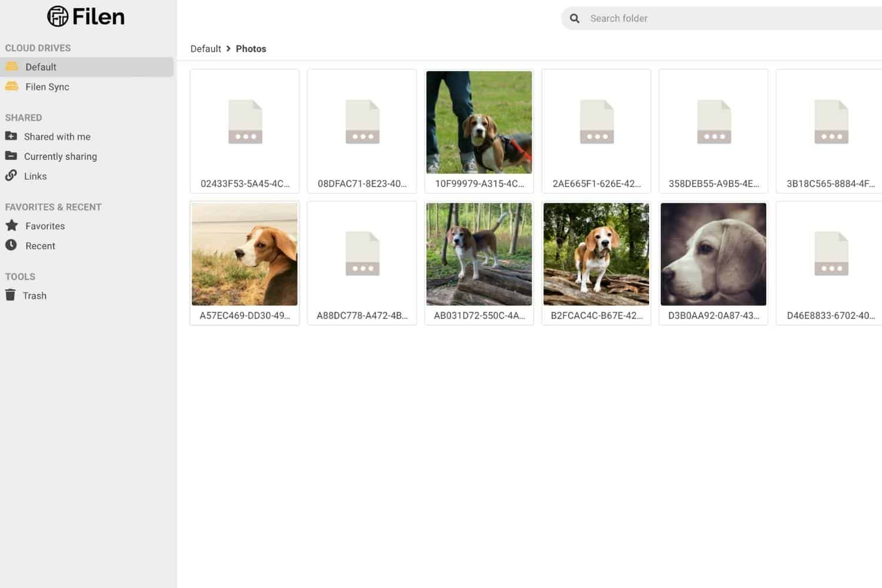
Task: Select file name 10F99979-A315-4C...
Action: (479, 183)
